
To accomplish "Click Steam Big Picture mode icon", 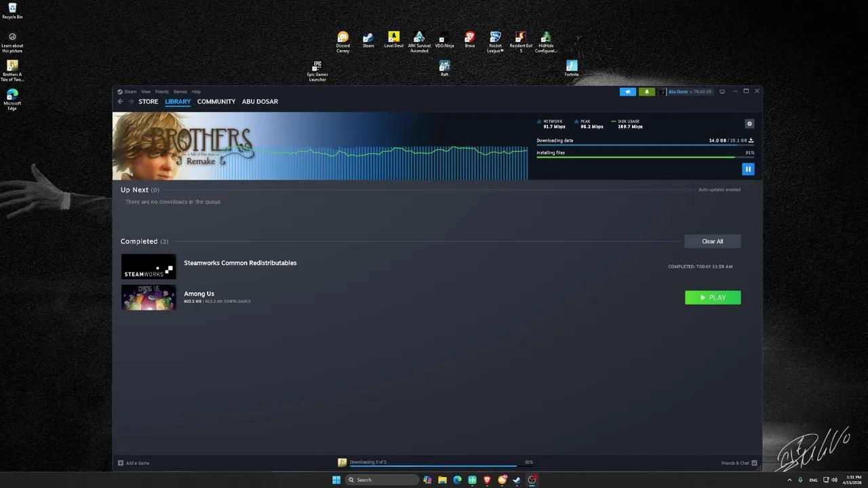I will [x=722, y=91].
